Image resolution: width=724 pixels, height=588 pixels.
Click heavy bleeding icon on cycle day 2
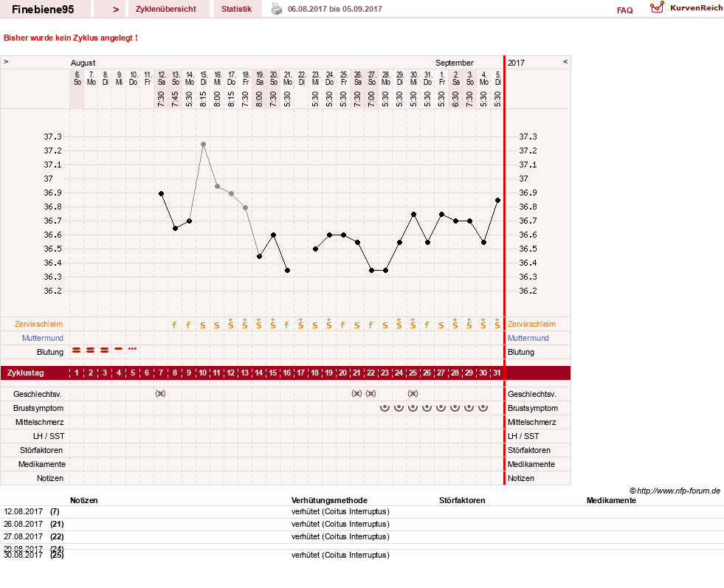coord(91,350)
